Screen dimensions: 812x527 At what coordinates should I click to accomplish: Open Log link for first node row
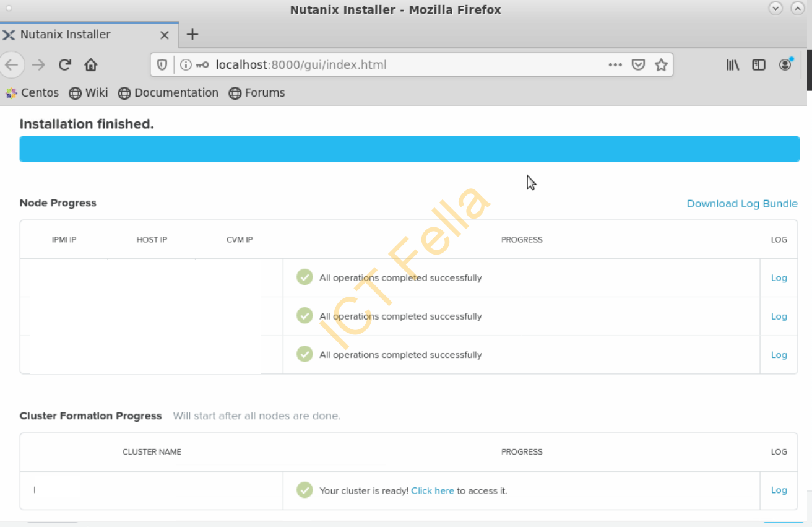(x=779, y=278)
